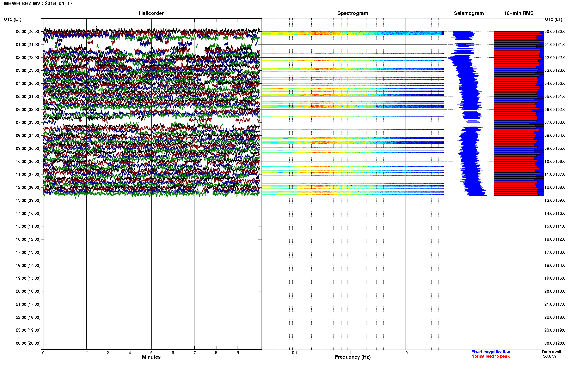Click right-side time label at 23:00 row
Viewport: 588px width, 368px height.
coord(555,330)
